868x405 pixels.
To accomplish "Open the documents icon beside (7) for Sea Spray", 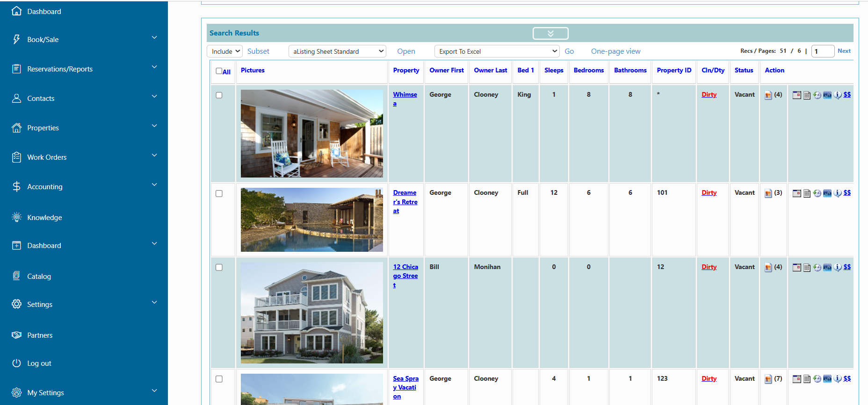I will click(768, 379).
